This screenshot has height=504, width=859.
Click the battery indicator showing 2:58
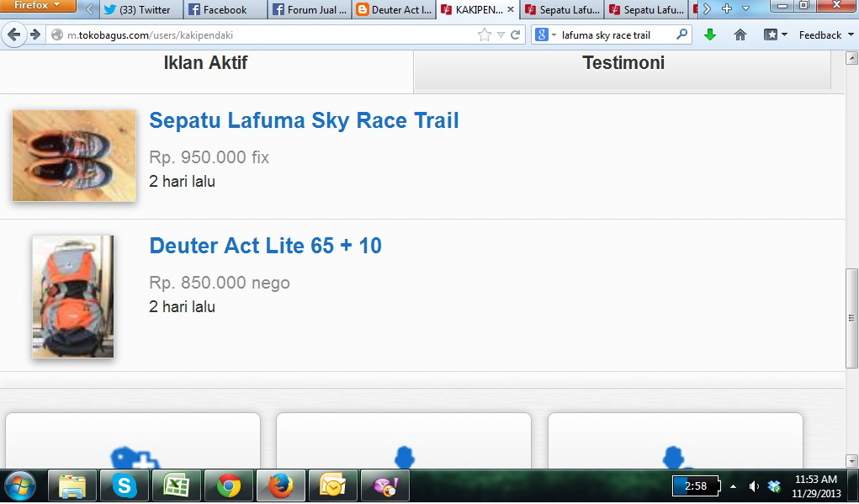[x=696, y=486]
